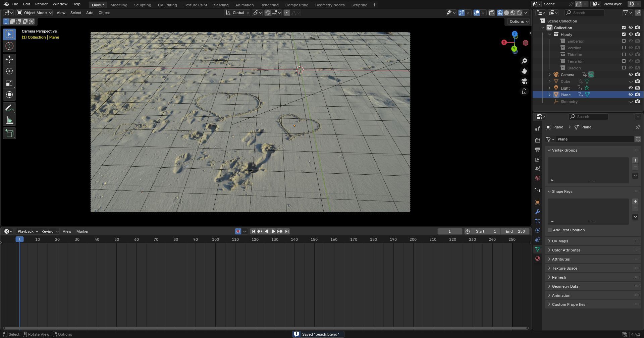644x338 pixels.
Task: Enable the Glacion collection checkbox
Action: (x=624, y=68)
